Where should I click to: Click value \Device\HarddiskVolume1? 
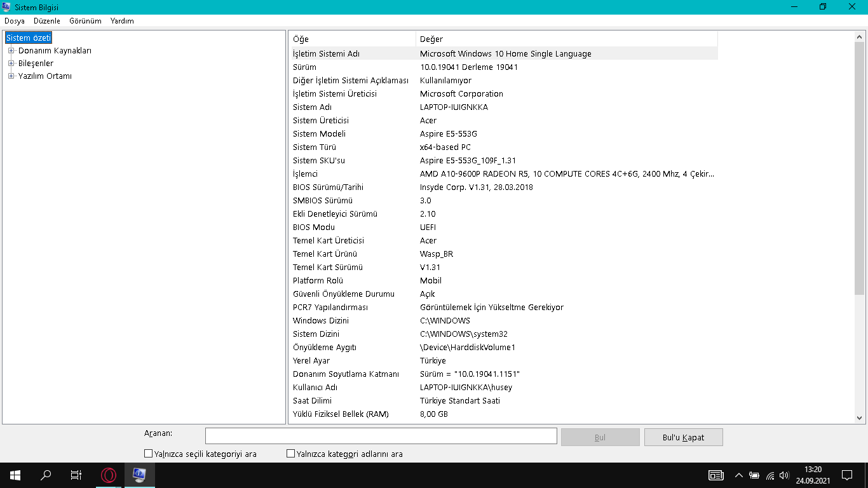pos(468,348)
